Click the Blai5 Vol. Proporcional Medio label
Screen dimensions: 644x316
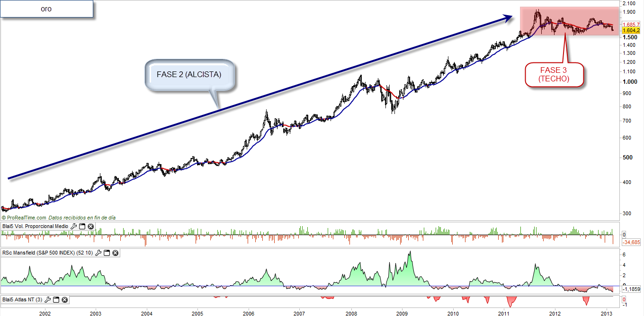(x=35, y=227)
